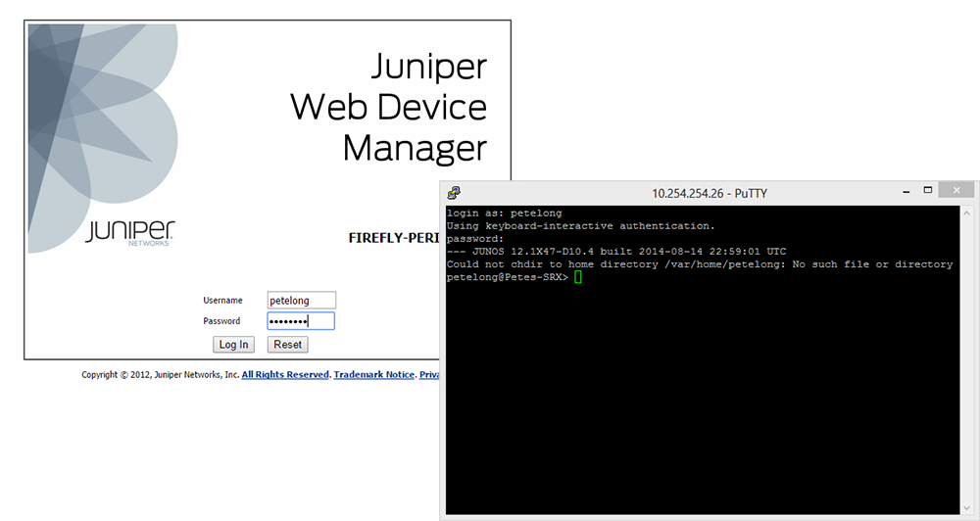
Task: Click the Log In button
Action: coord(233,345)
